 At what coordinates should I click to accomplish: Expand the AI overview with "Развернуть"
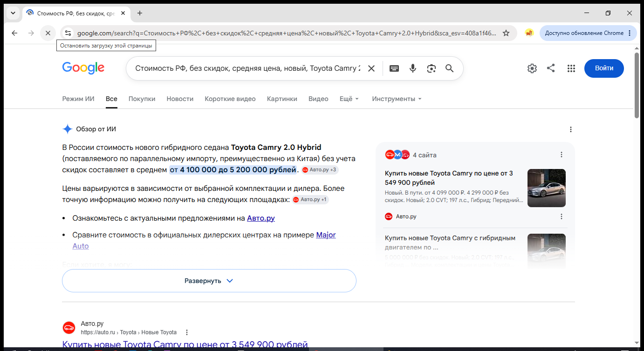209,281
